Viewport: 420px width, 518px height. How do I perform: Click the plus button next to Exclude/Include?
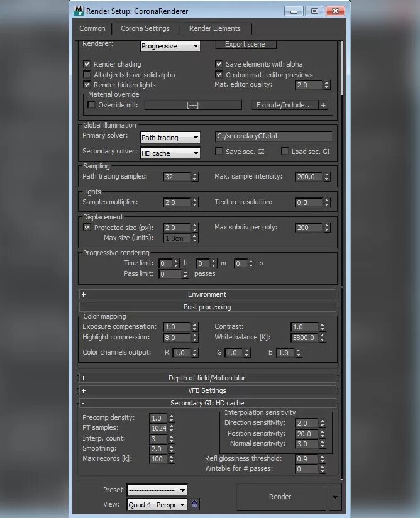point(323,105)
